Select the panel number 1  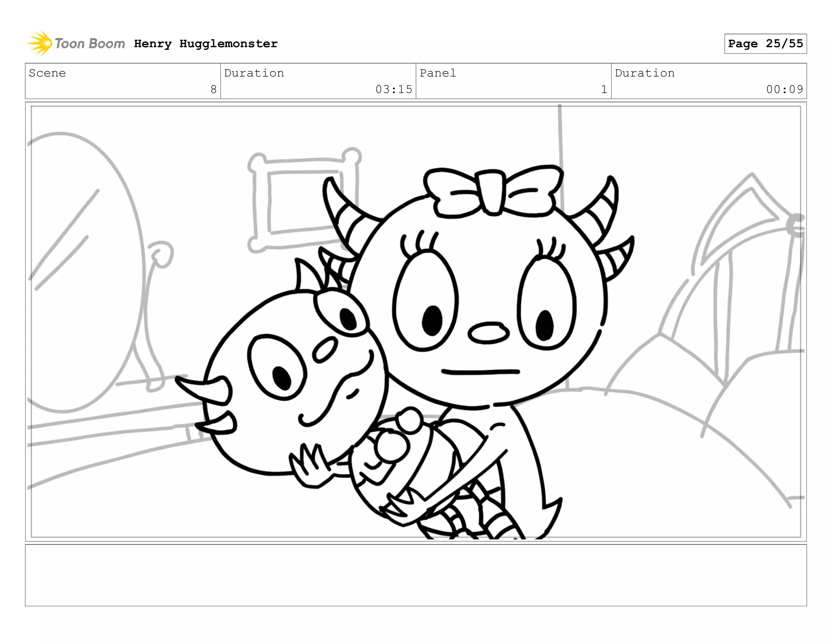pos(604,89)
